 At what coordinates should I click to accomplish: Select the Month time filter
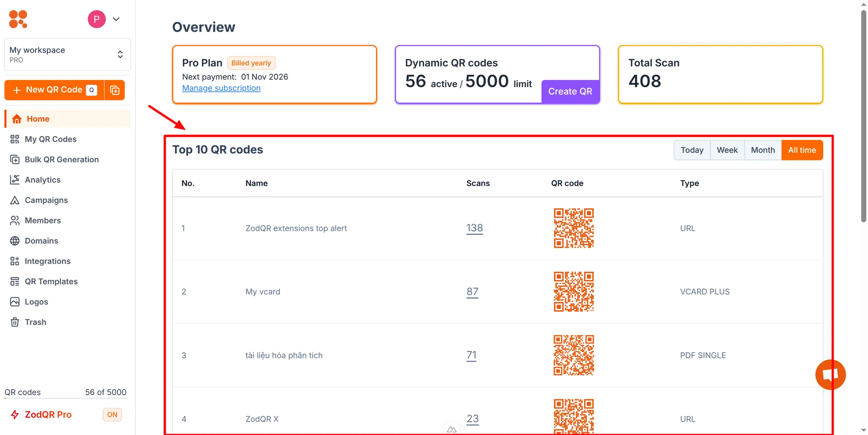[763, 150]
